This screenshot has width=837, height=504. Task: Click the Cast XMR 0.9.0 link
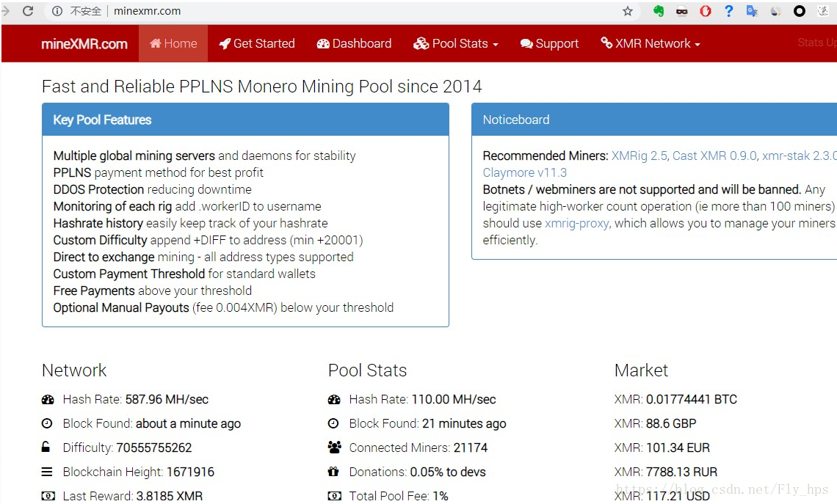(x=714, y=156)
